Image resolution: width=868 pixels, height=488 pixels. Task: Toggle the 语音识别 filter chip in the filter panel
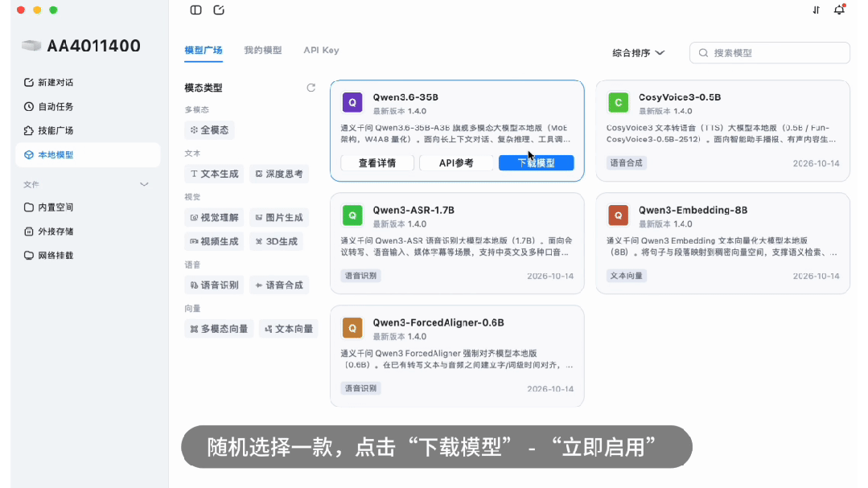(x=214, y=285)
